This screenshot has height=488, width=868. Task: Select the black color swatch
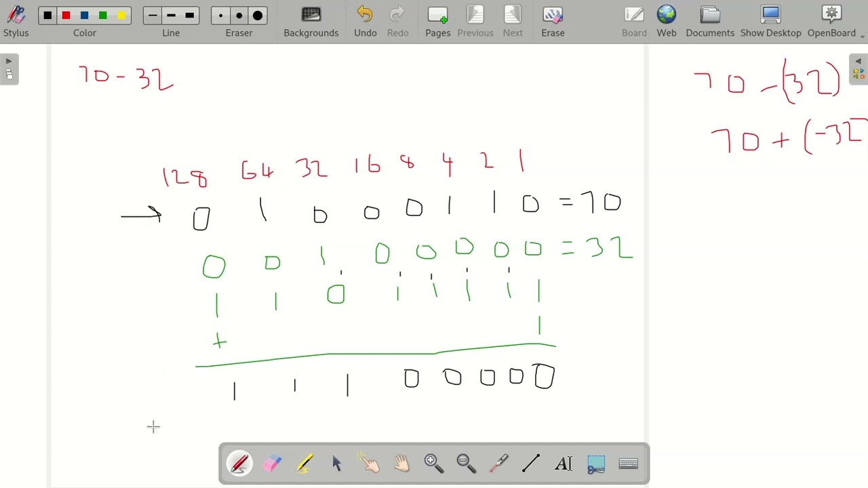pos(47,16)
